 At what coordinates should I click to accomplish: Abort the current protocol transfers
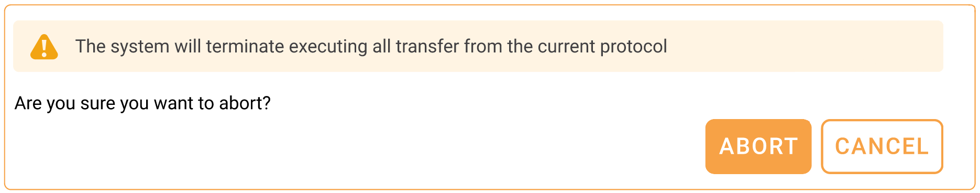758,146
